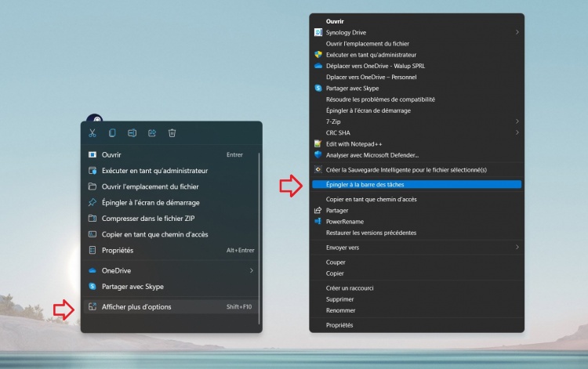Click the Synology Drive icon
The image size is (588, 369).
[x=318, y=33]
